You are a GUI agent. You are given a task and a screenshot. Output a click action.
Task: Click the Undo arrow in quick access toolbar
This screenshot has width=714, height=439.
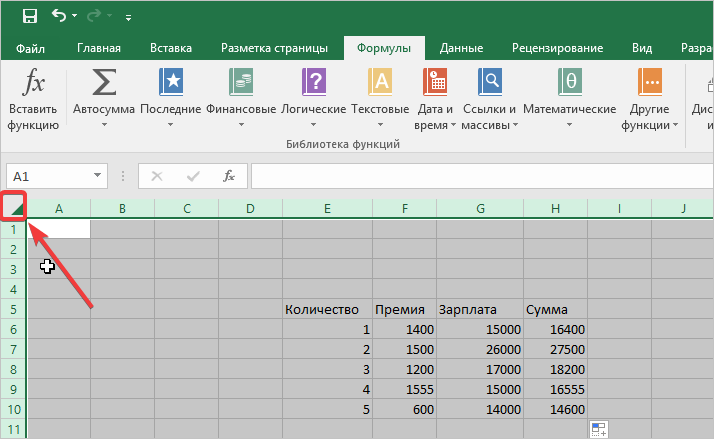pos(59,16)
